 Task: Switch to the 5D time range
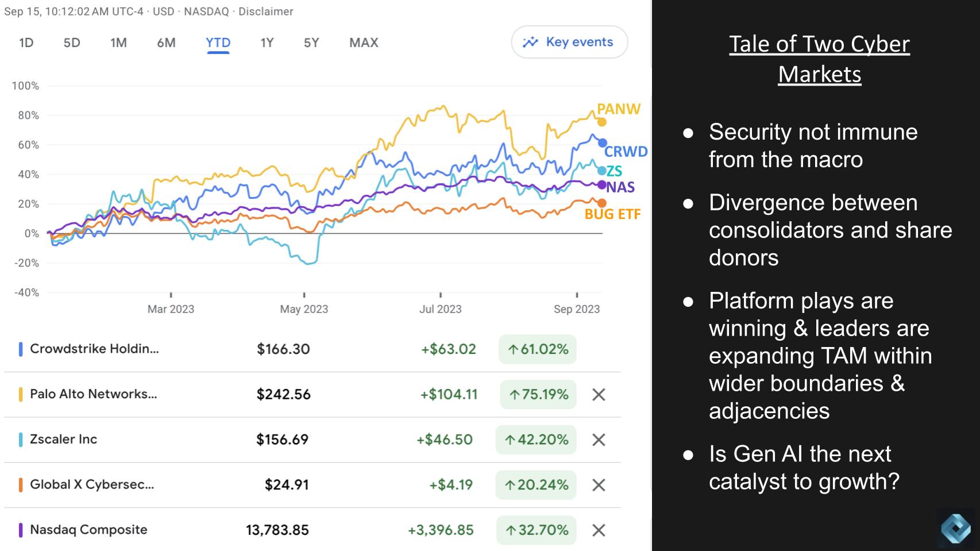(72, 43)
